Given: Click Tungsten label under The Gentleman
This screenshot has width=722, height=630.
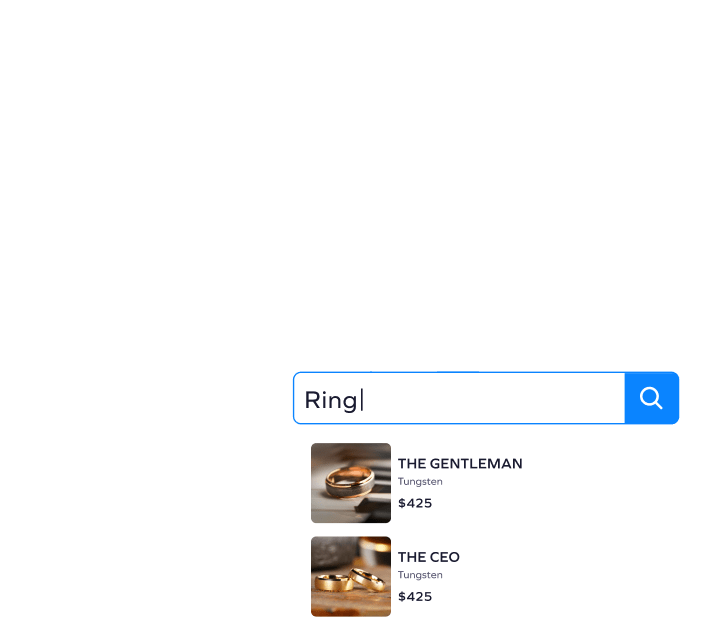Looking at the screenshot, I should click(420, 481).
